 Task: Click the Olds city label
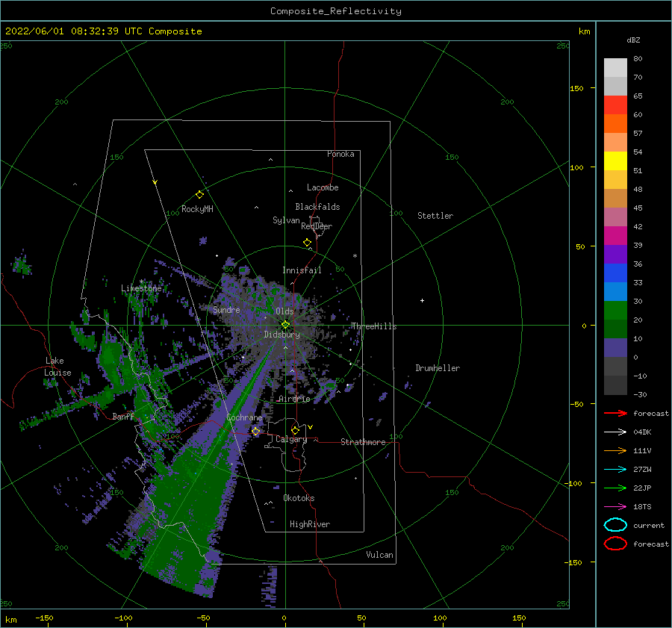pyautogui.click(x=284, y=311)
